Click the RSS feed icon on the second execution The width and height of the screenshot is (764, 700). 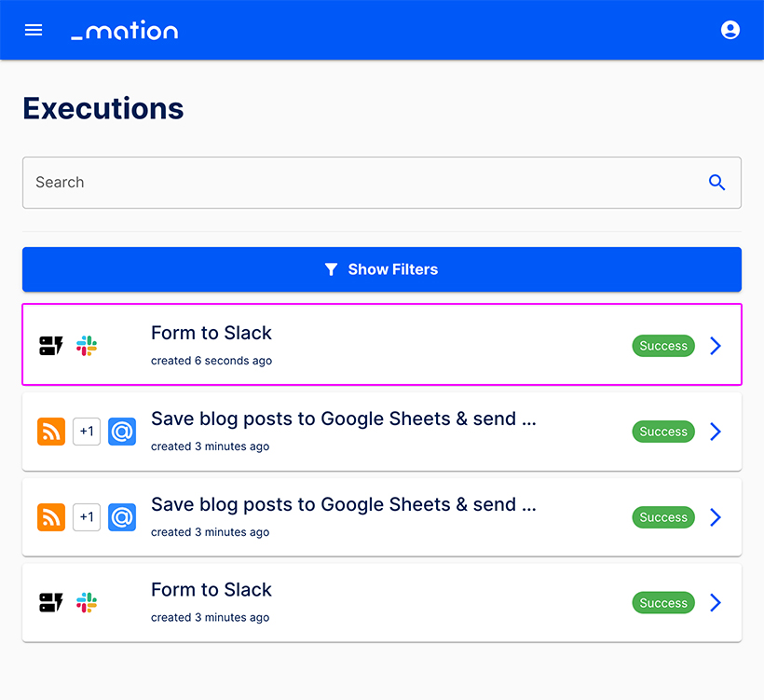point(51,432)
